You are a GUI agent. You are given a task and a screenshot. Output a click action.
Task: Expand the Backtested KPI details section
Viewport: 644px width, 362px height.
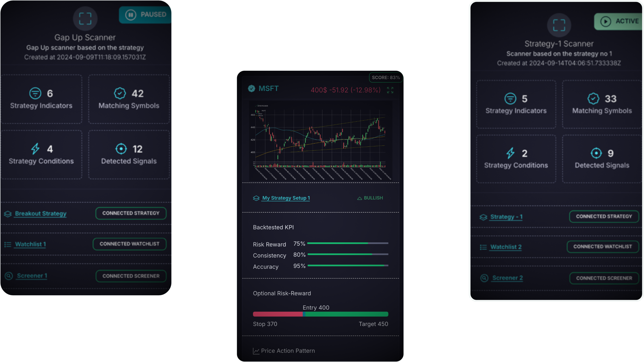coord(273,227)
